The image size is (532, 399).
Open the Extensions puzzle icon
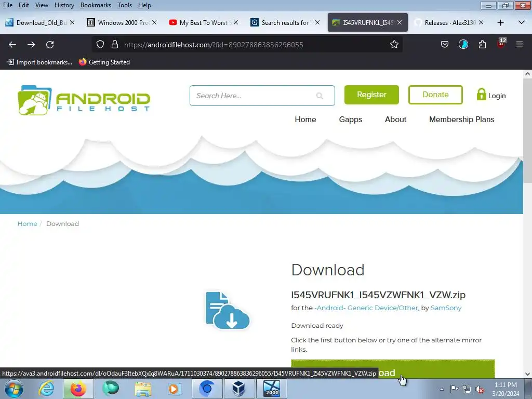[482, 45]
